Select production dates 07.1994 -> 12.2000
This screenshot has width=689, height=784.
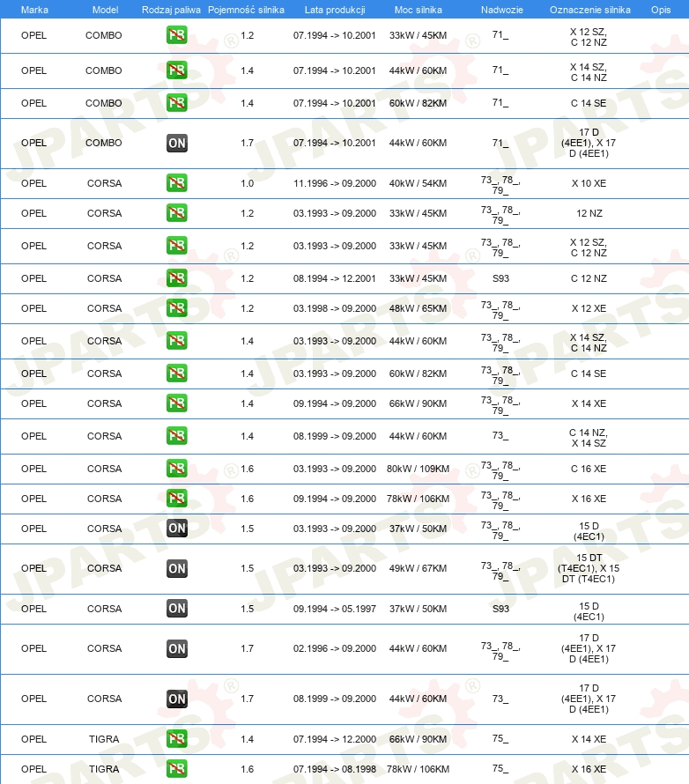(x=335, y=739)
